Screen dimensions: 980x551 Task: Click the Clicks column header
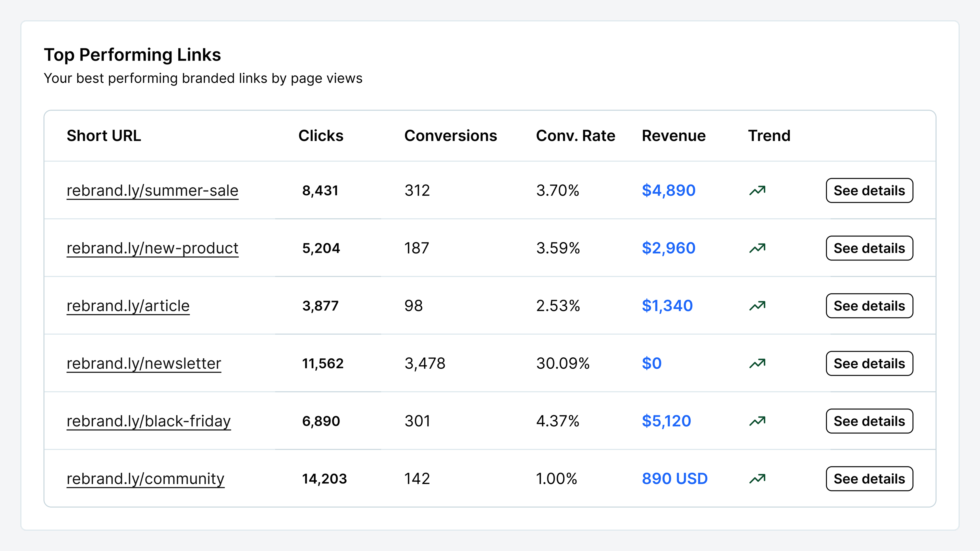[x=321, y=136]
